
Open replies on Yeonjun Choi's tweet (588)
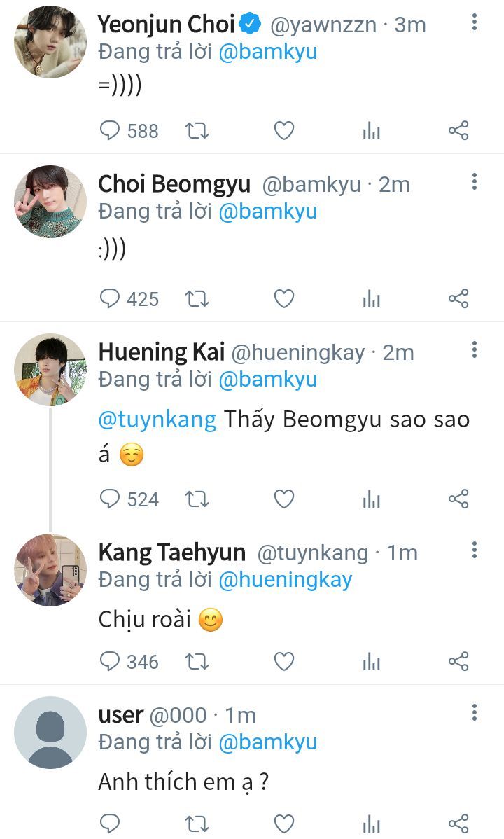pos(129,130)
